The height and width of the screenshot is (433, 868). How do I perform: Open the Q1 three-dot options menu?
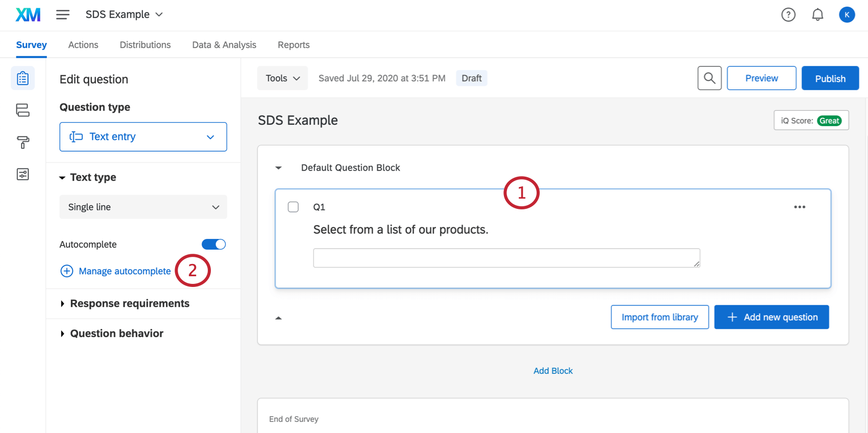(x=800, y=207)
